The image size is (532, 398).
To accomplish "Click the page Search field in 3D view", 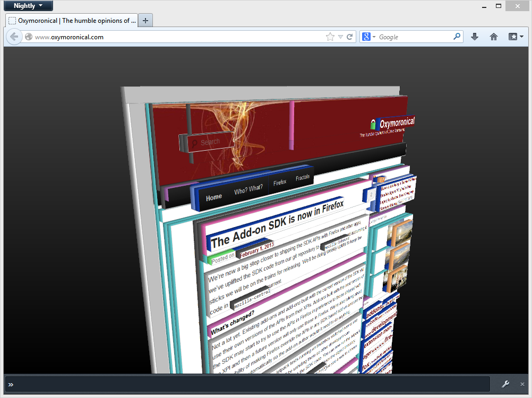I will [x=210, y=142].
